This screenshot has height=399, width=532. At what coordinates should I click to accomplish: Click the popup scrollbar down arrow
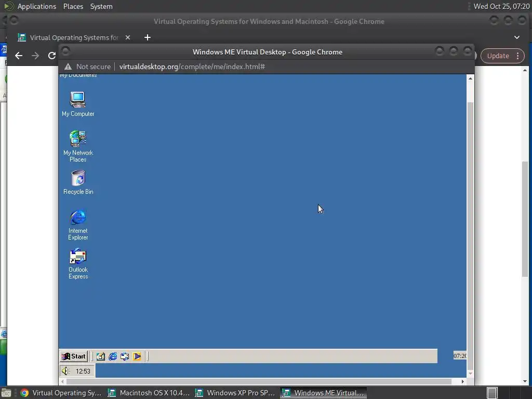(470, 374)
